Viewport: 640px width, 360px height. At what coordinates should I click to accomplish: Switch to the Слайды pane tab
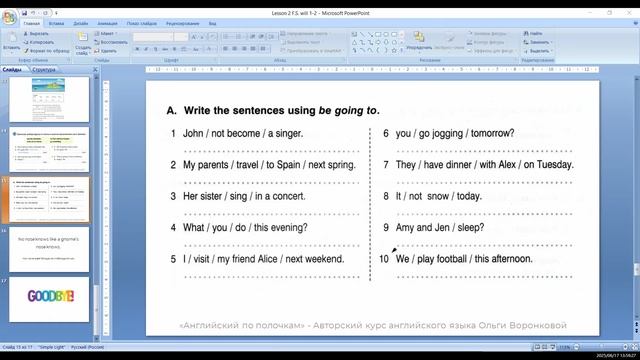[12, 70]
